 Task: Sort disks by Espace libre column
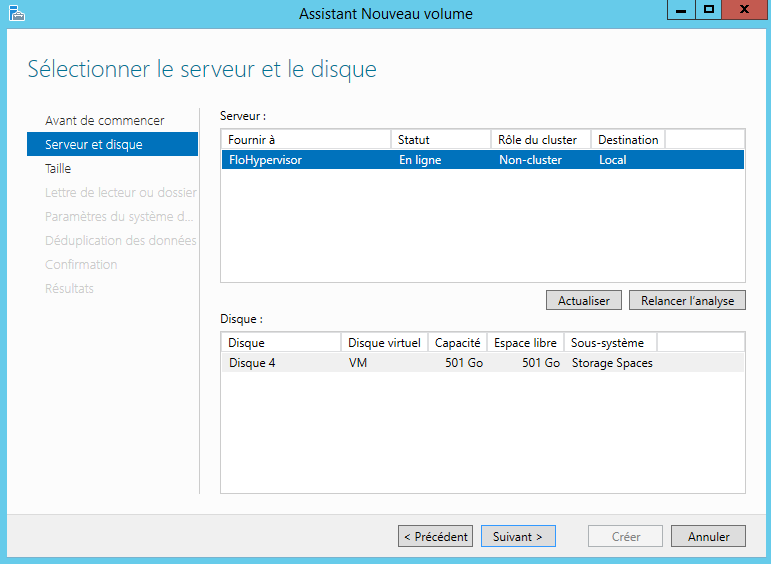(x=526, y=343)
